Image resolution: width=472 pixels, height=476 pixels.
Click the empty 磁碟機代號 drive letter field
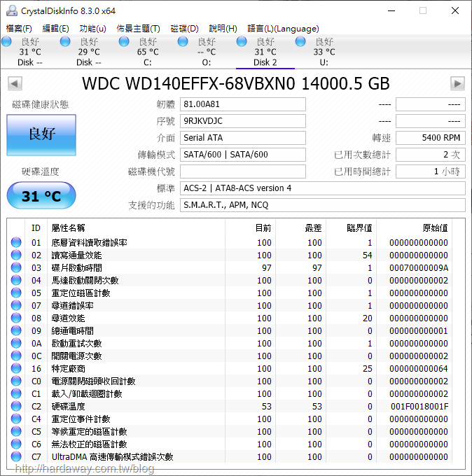click(243, 171)
